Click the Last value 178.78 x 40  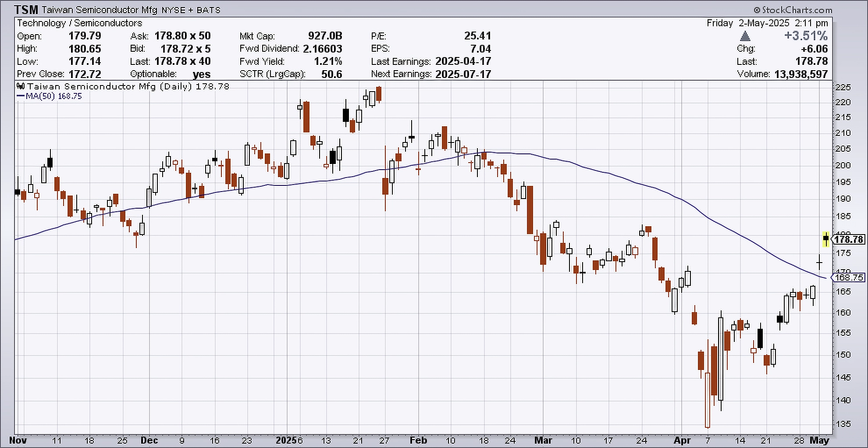[x=182, y=61]
